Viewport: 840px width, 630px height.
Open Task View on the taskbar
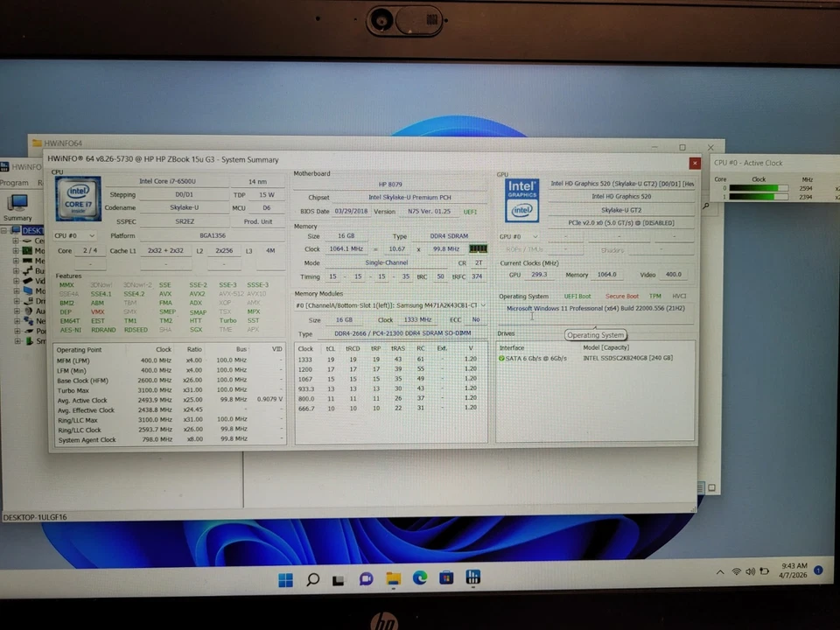click(x=339, y=580)
